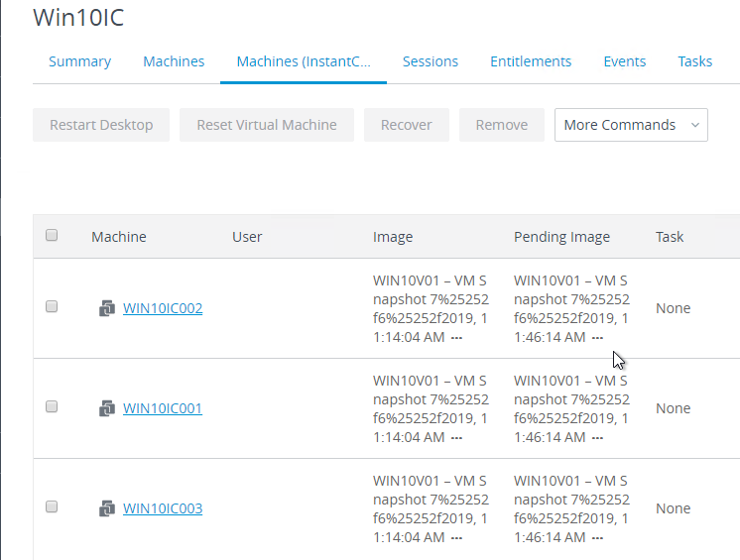This screenshot has width=740, height=560.
Task: Select the WIN10IC003 row checkbox
Action: click(x=52, y=506)
